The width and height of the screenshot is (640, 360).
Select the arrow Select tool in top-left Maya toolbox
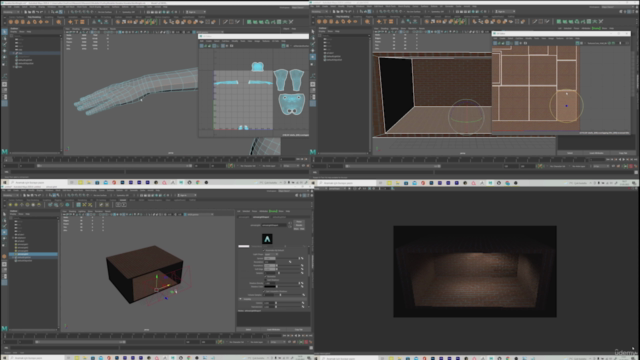click(4, 31)
